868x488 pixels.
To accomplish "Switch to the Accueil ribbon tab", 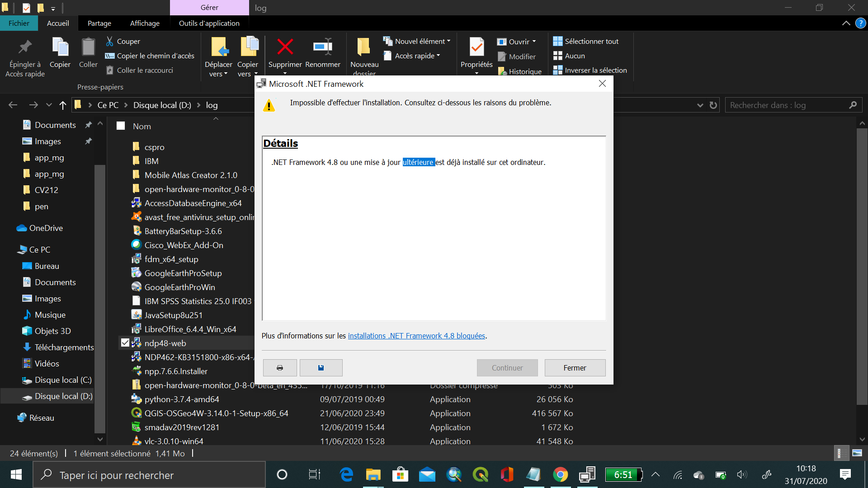I will pyautogui.click(x=58, y=23).
